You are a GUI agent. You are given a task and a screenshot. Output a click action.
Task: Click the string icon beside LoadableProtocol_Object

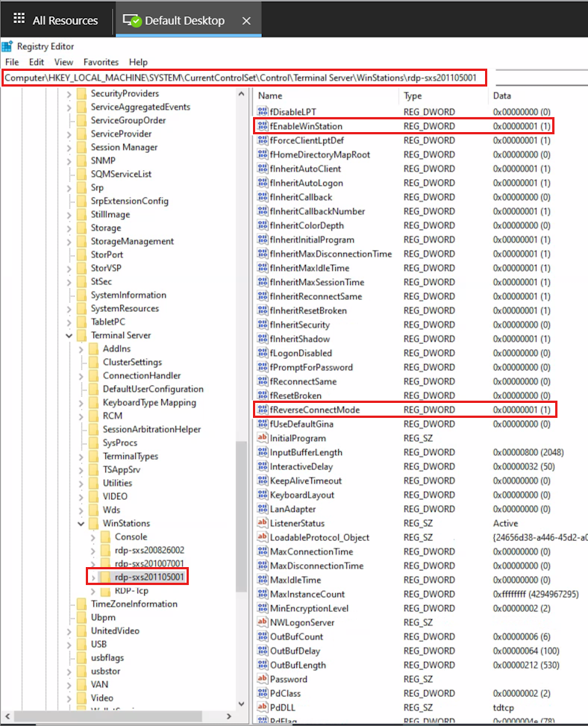pos(263,537)
